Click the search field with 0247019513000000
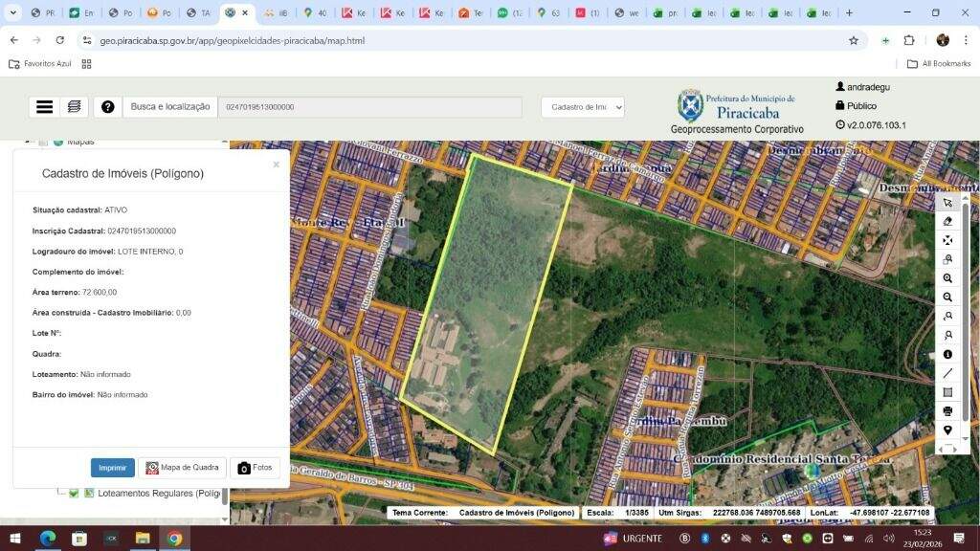The width and height of the screenshot is (980, 551). click(370, 107)
